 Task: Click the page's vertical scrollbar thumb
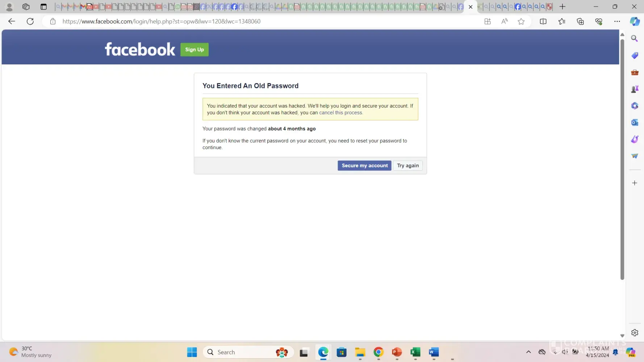[x=622, y=159]
